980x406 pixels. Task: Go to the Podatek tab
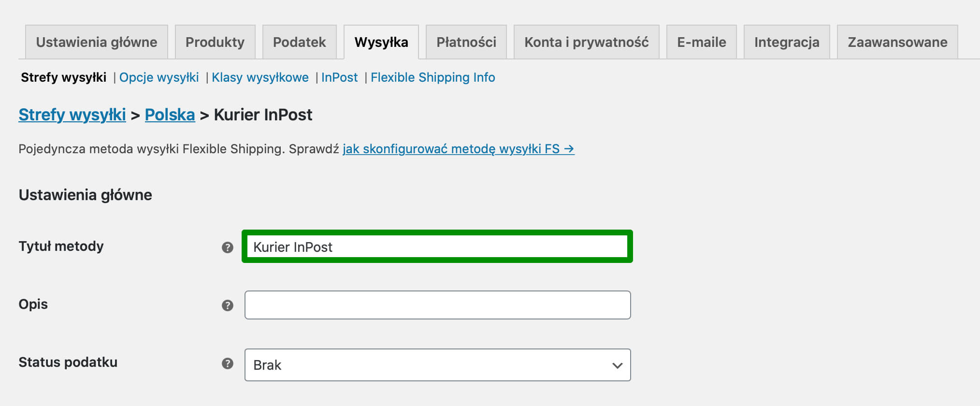click(x=300, y=42)
